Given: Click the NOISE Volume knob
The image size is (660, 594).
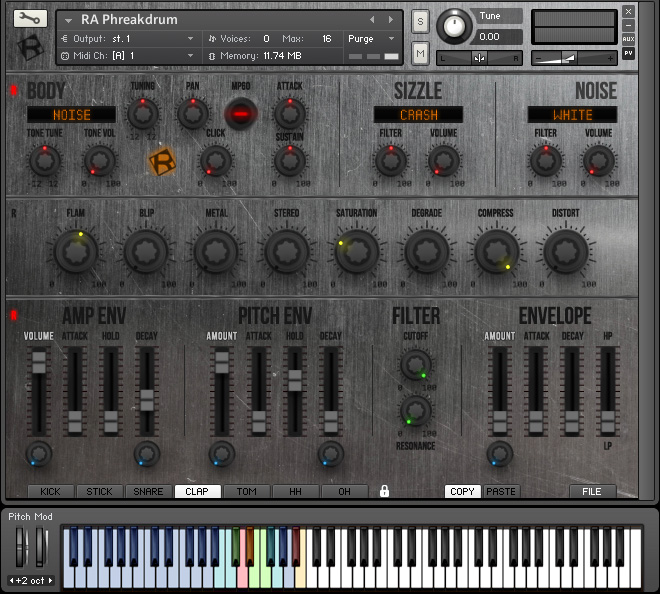Looking at the screenshot, I should [599, 161].
